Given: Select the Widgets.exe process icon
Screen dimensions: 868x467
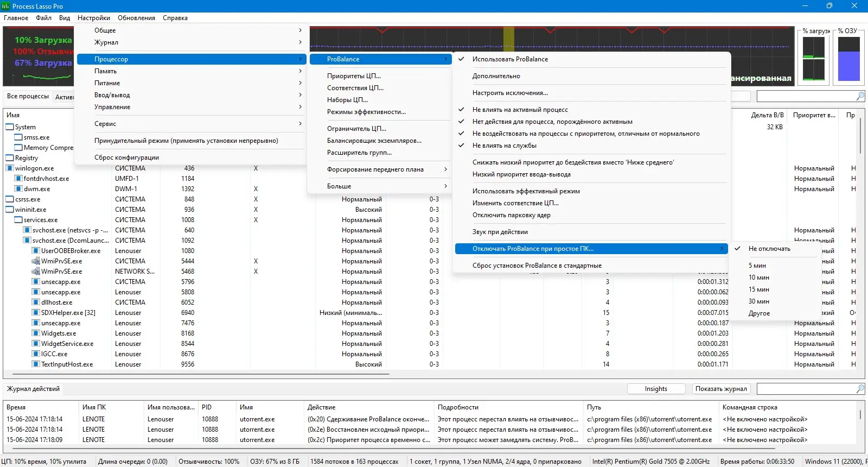Looking at the screenshot, I should [36, 333].
